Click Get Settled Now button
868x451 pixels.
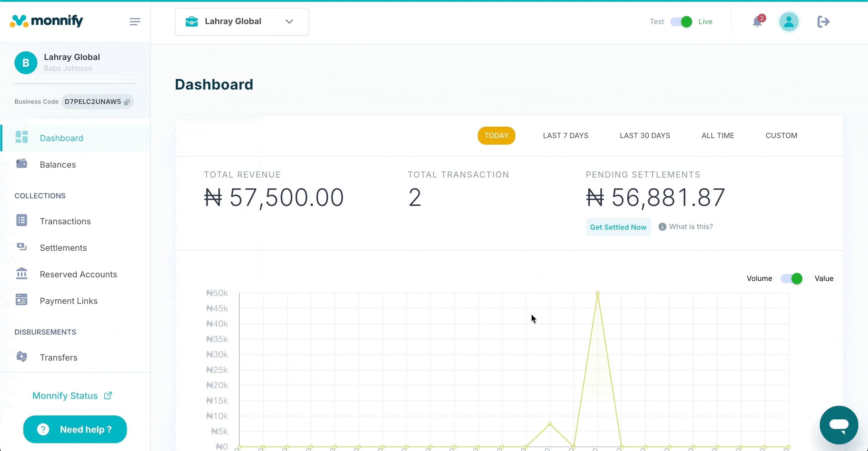click(x=618, y=227)
